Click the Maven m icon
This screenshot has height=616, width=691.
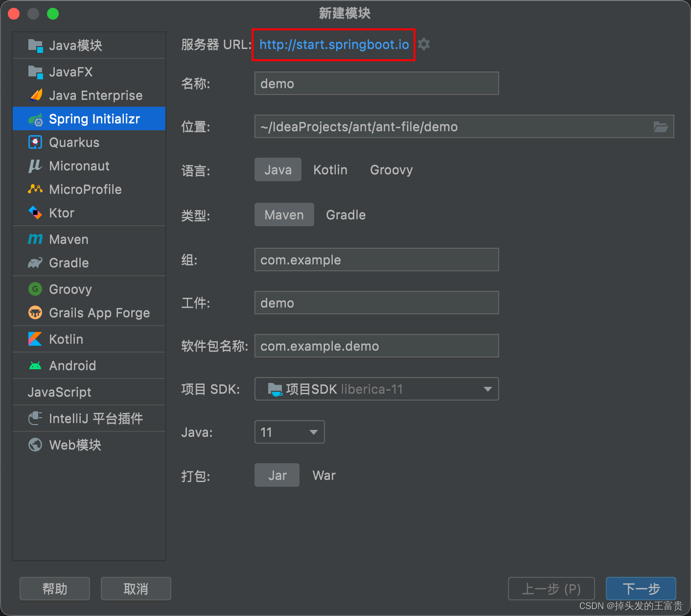(x=35, y=239)
